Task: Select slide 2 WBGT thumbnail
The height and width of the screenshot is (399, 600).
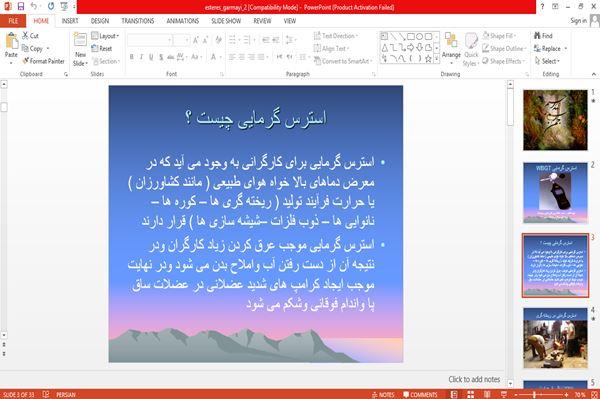Action: pyautogui.click(x=555, y=192)
